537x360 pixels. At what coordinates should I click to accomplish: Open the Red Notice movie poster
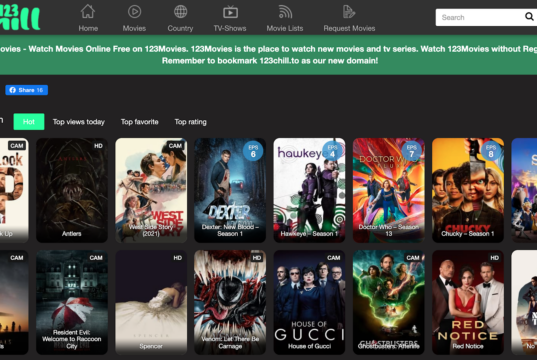pyautogui.click(x=468, y=302)
